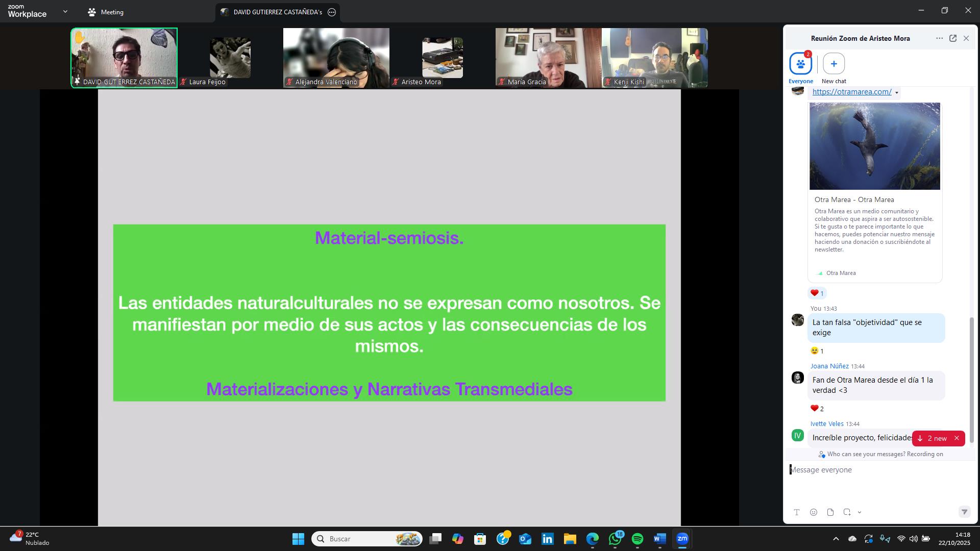Start a New chat with plus button

click(x=834, y=64)
